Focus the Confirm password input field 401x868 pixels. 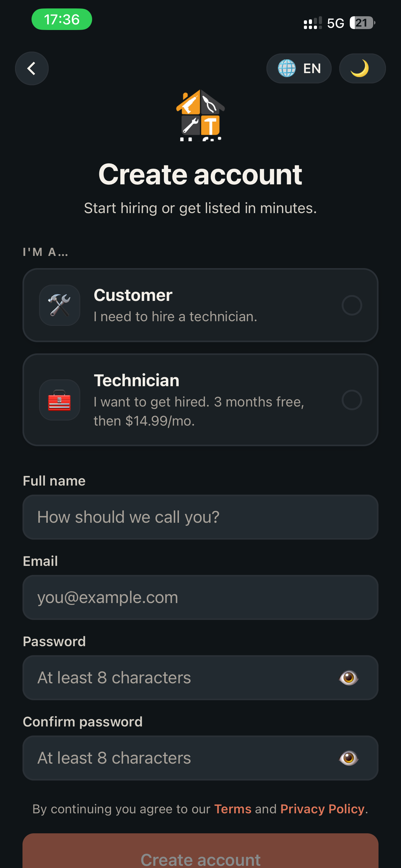click(x=200, y=758)
